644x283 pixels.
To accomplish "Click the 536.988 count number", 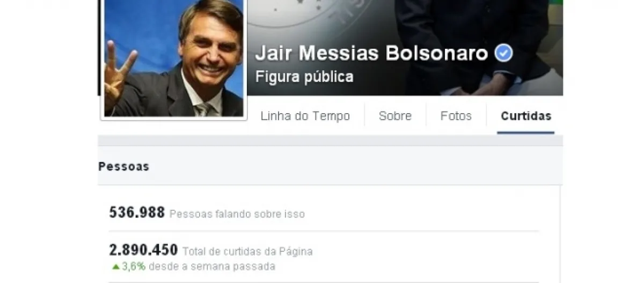I will [137, 213].
